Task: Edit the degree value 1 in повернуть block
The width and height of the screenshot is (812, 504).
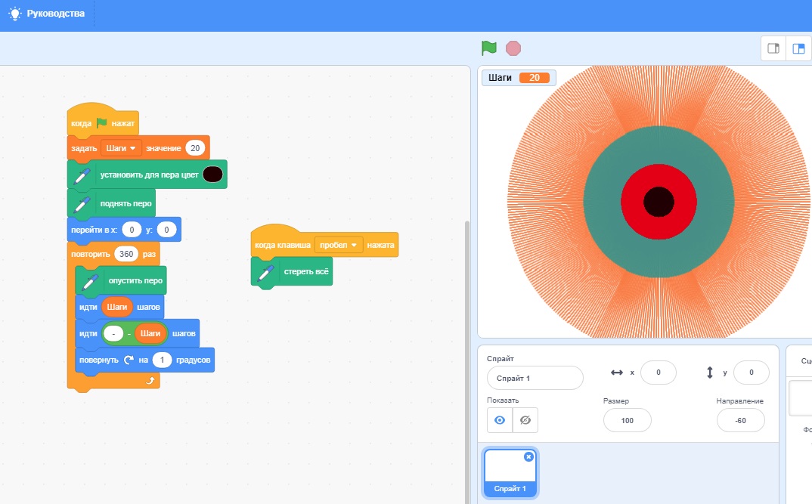Action: pos(162,360)
